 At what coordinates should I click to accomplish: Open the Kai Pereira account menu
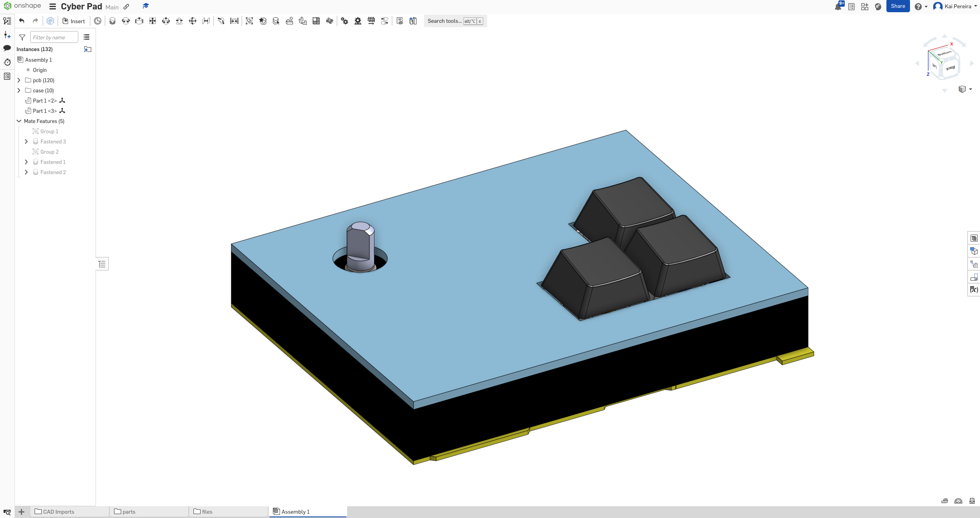point(955,6)
